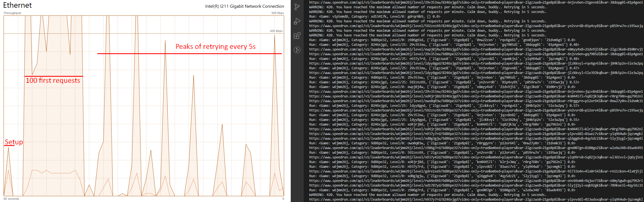Image resolution: width=644 pixels, height=202 pixels.
Task: Click the Run line with Level/0: n937y7rd
Action: point(442,167)
